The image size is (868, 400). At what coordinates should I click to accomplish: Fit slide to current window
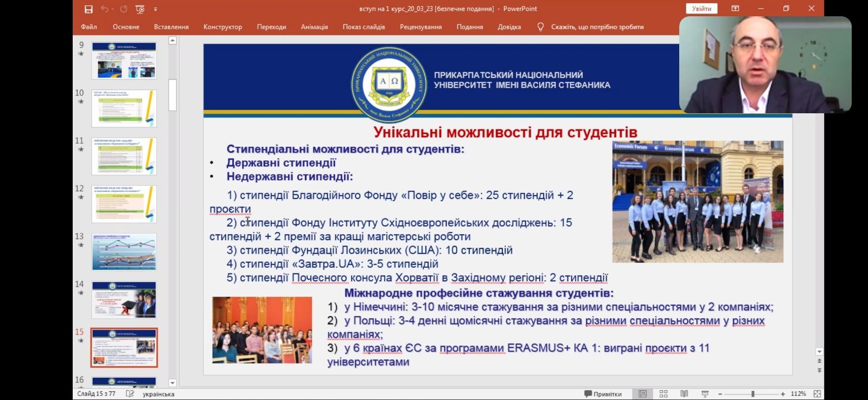817,394
